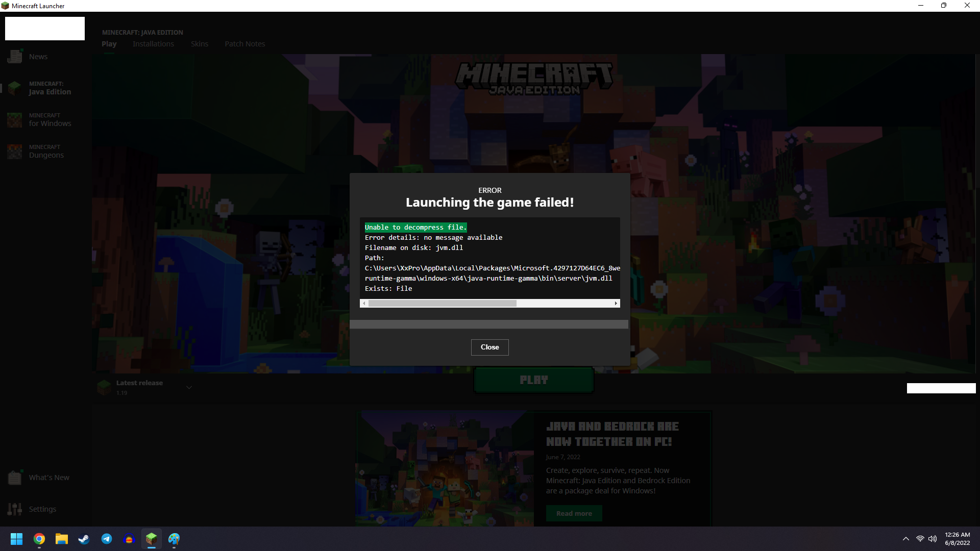
Task: Click the horizontal scrollbar thumb in error box
Action: coord(442,304)
